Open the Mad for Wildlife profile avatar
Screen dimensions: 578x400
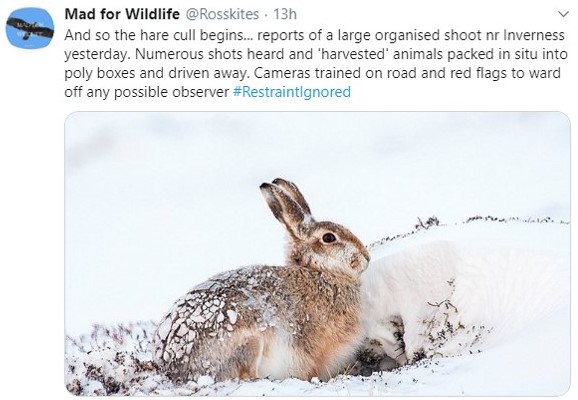pos(30,28)
